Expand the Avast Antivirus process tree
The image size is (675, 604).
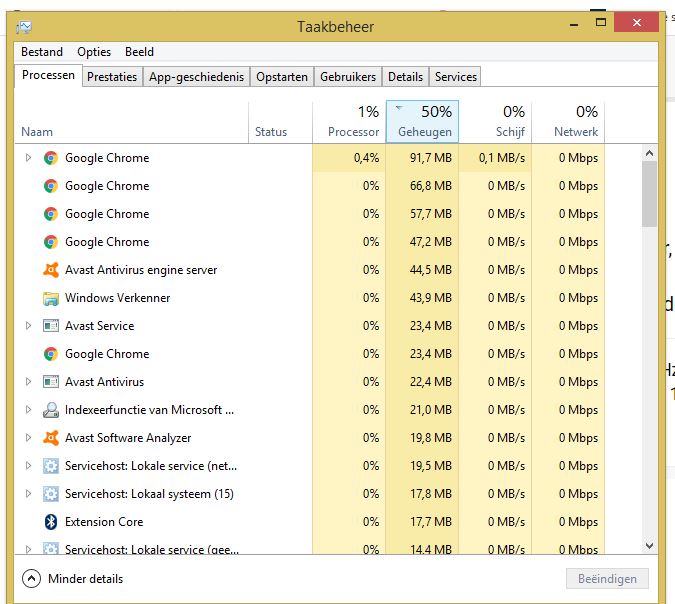(28, 382)
